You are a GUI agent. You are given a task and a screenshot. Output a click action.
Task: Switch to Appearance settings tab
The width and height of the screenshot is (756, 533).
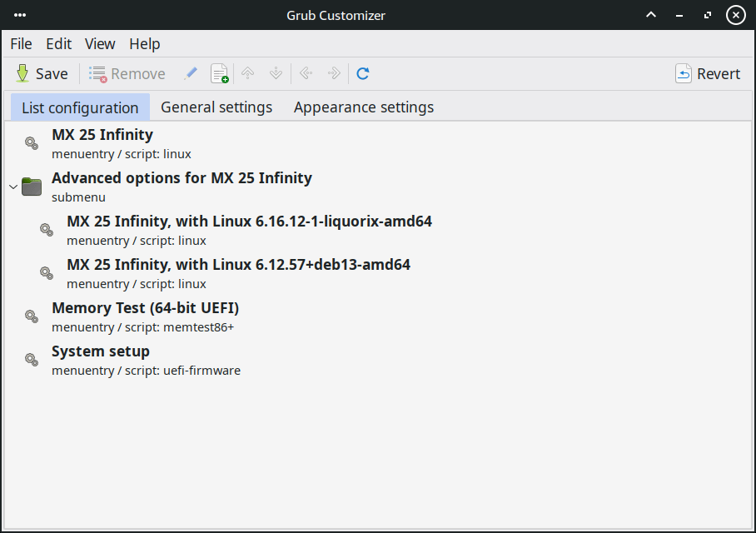point(363,107)
